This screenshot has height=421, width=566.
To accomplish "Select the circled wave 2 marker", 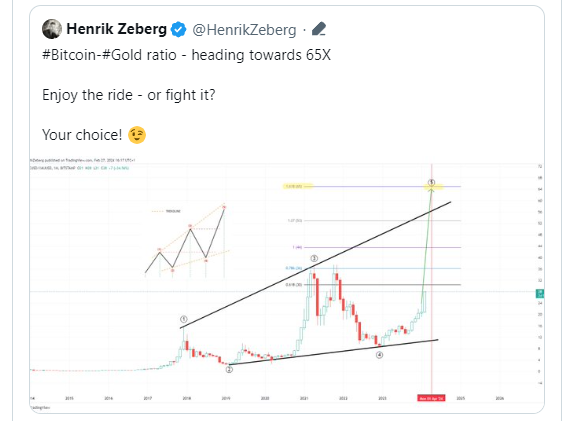I will coord(229,369).
